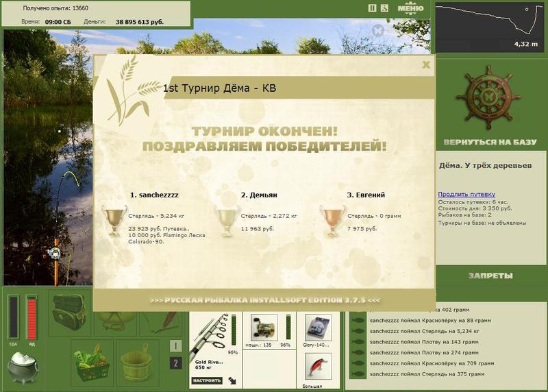The image size is (548, 392).
Task: Click the Русская Рыбалка Installsoft Edition footer
Action: [x=265, y=300]
